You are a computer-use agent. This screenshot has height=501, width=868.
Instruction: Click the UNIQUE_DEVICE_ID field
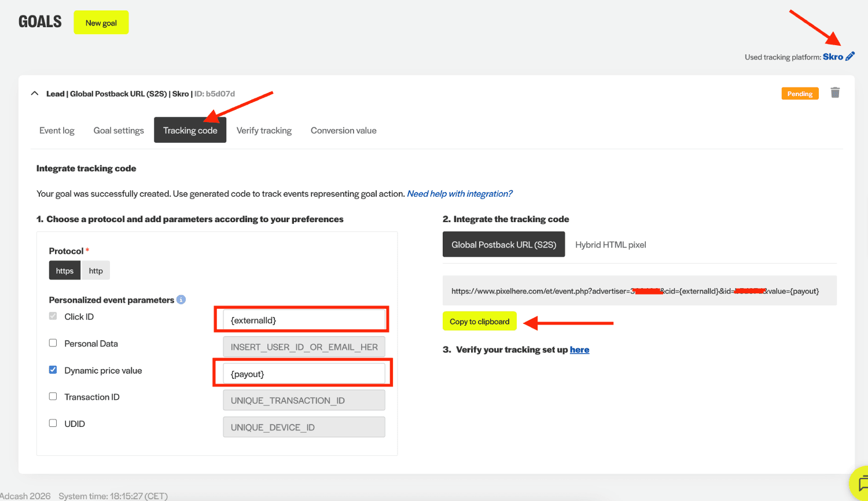click(304, 427)
